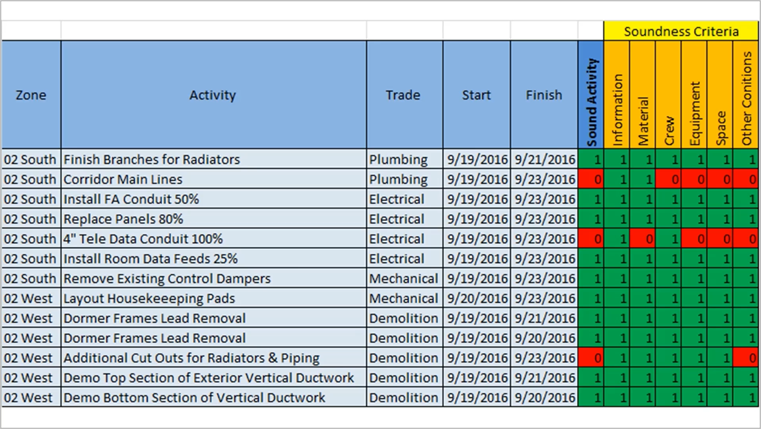Select the Corridor Main Lines activity cell
The width and height of the screenshot is (761, 429).
coord(212,179)
